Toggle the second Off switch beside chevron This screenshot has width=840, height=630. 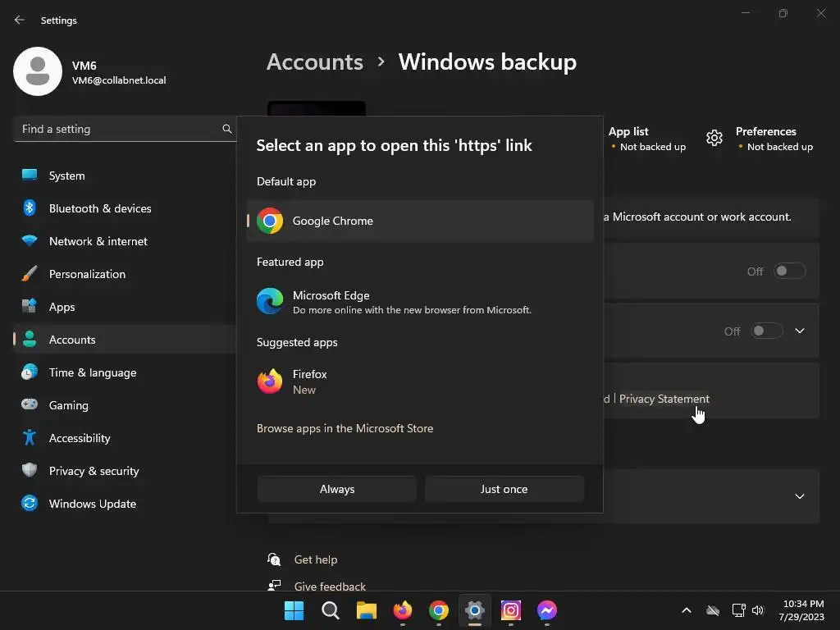click(x=767, y=331)
